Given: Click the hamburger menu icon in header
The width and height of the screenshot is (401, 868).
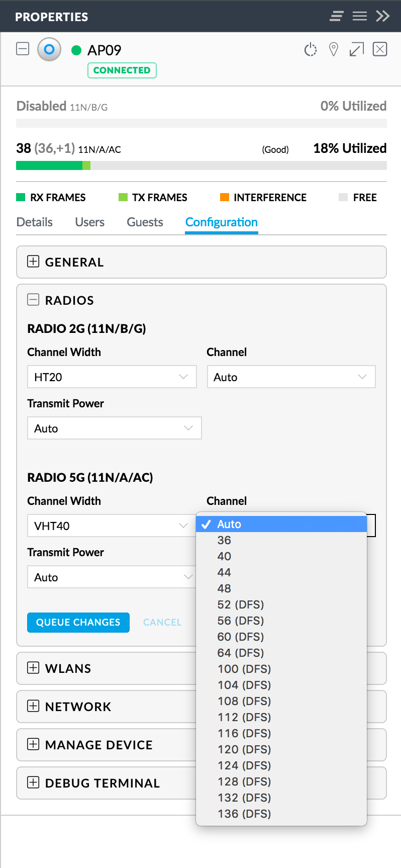Looking at the screenshot, I should tap(359, 16).
